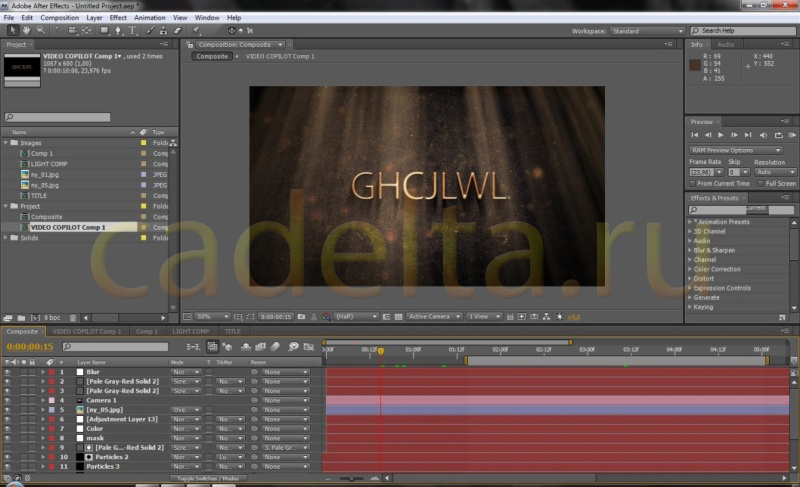Toggle Preserve Transparency for Blur layer
The width and height of the screenshot is (800, 487).
click(209, 372)
